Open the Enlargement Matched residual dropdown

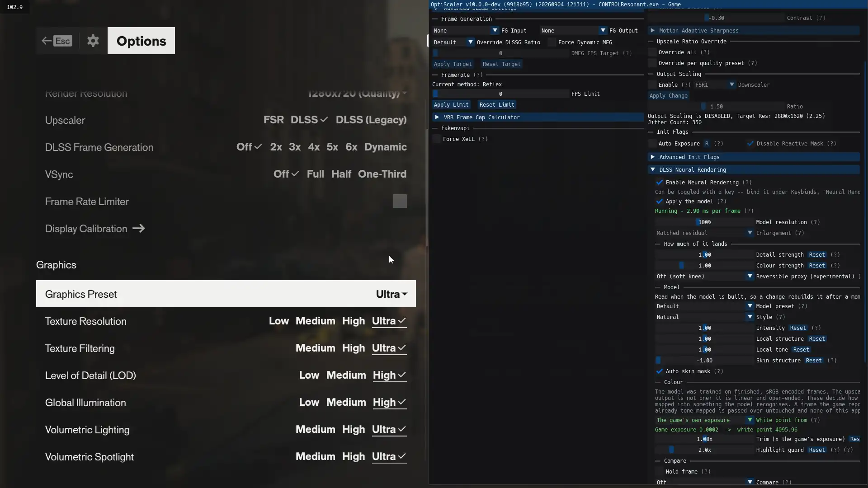click(704, 233)
